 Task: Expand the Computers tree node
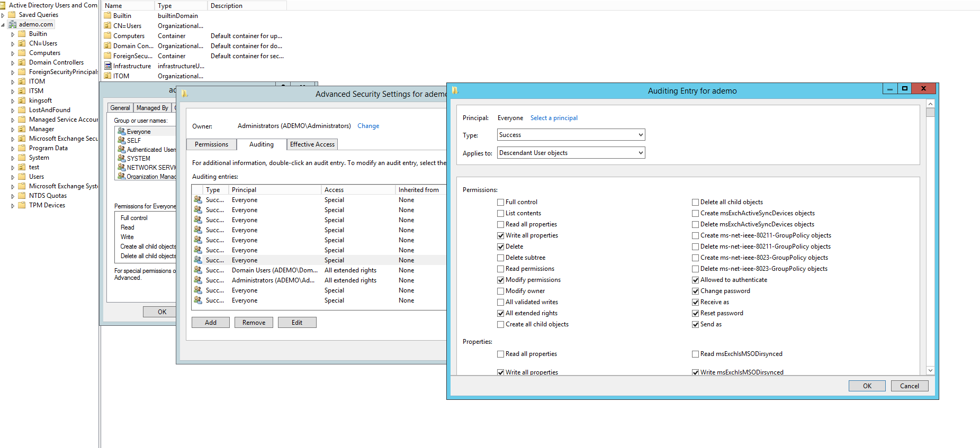(x=13, y=53)
